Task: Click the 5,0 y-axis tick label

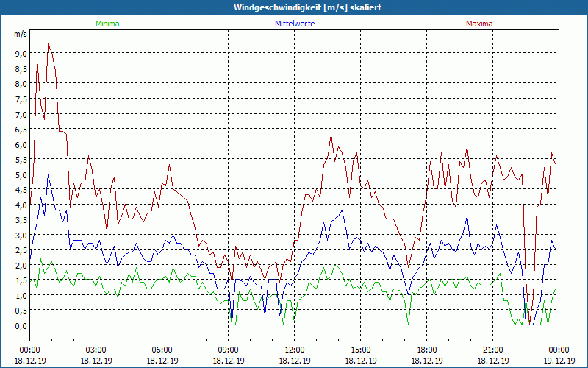Action: (x=20, y=174)
